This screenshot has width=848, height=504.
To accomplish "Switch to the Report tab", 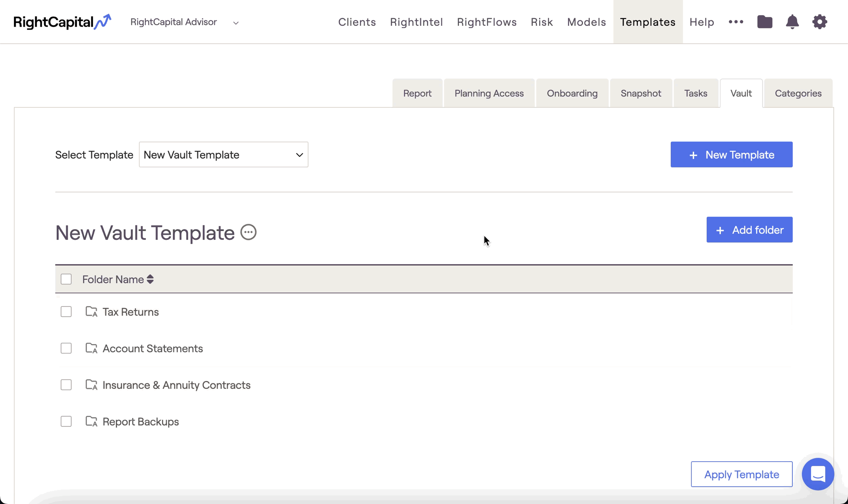I will pos(417,93).
